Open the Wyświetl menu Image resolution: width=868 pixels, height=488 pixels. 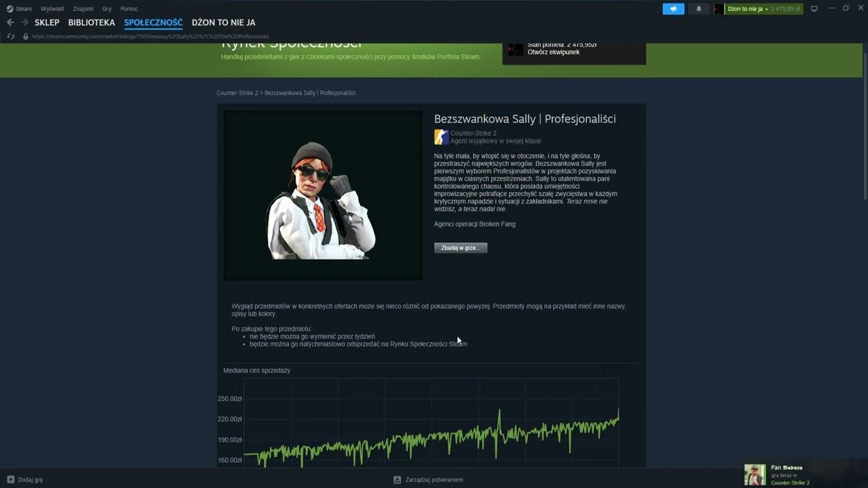[x=52, y=9]
